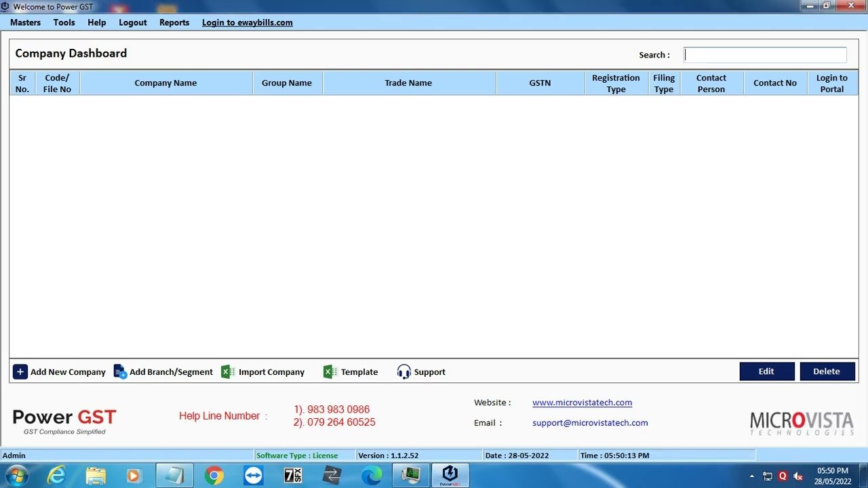Click the support@microvistatech.com email link
This screenshot has width=868, height=488.
(590, 423)
